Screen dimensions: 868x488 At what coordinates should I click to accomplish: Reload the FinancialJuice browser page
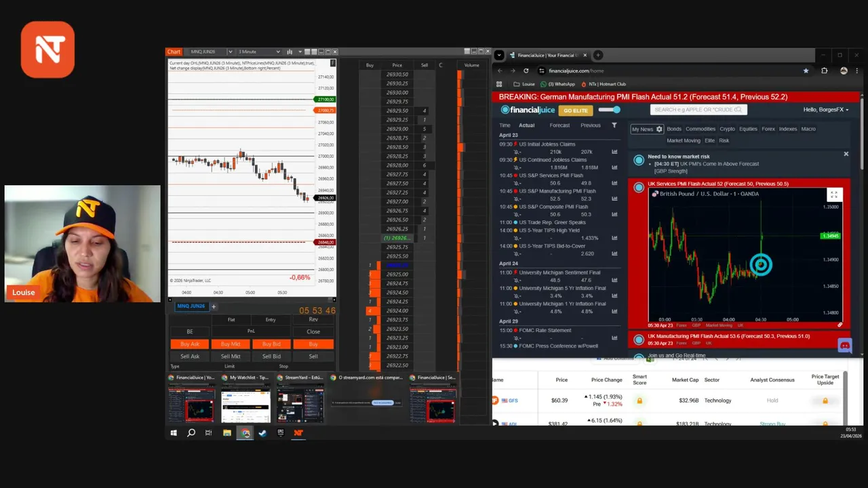tap(526, 70)
